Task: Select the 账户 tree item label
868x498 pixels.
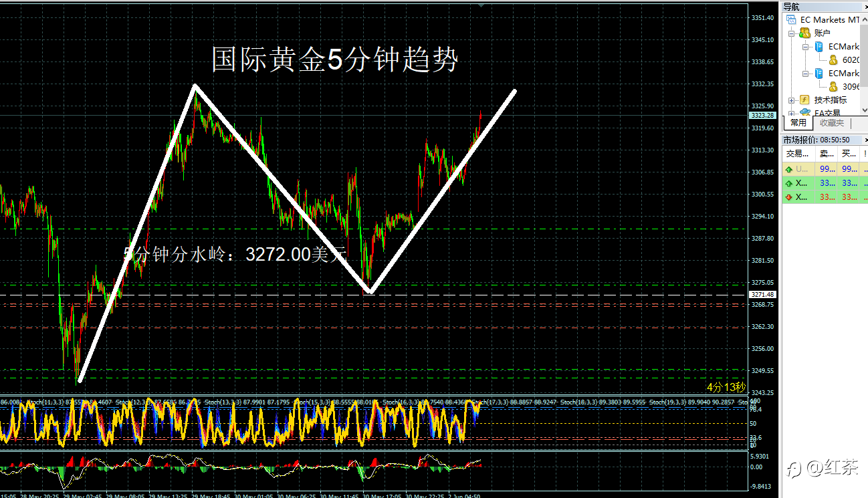Action: click(823, 33)
